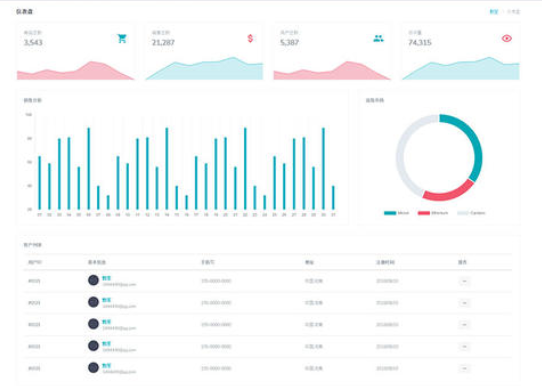Open the teal user name link in third row
Viewport: 542px width, 386px height.
(x=106, y=322)
